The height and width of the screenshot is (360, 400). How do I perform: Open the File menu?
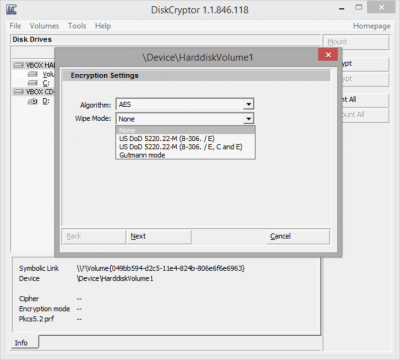click(x=15, y=26)
